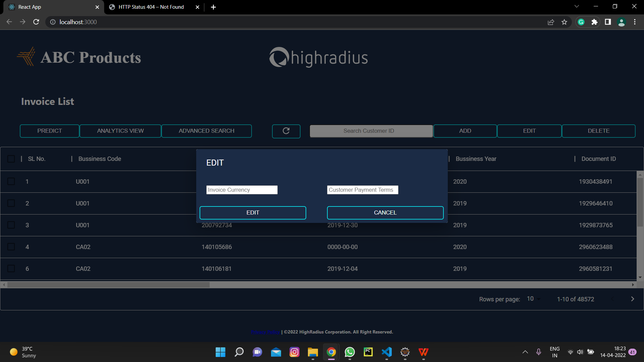Click the HighRadius logo
644x362 pixels.
click(x=318, y=57)
